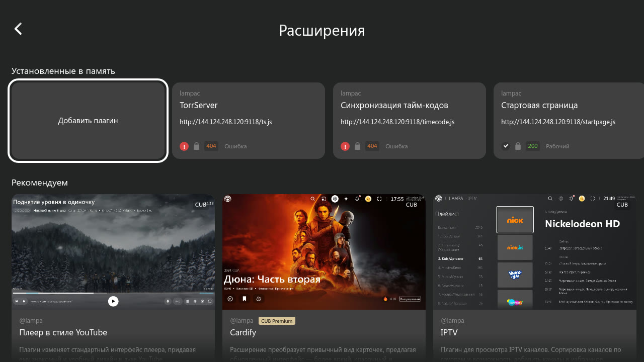Viewport: 644px width, 362px height.
Task: Open the Cardify Dune preview thumbnail
Action: tap(324, 252)
